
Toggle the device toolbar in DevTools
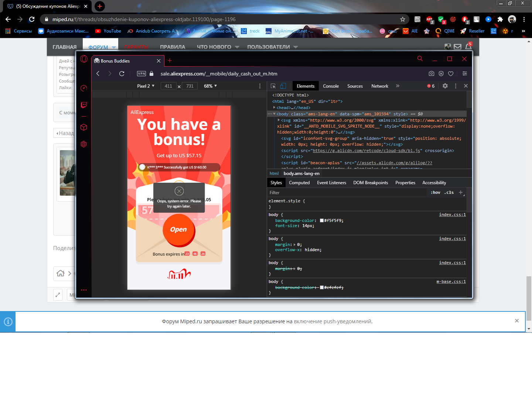[x=283, y=86]
